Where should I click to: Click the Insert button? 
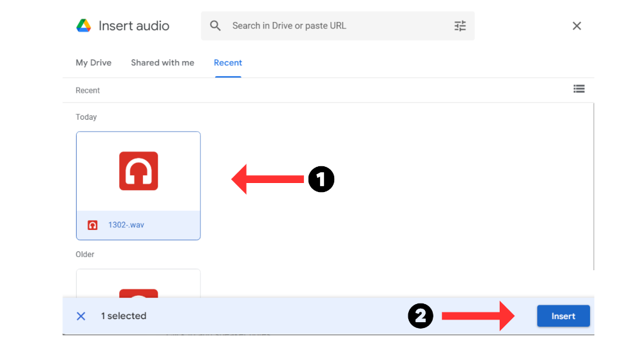pyautogui.click(x=563, y=316)
